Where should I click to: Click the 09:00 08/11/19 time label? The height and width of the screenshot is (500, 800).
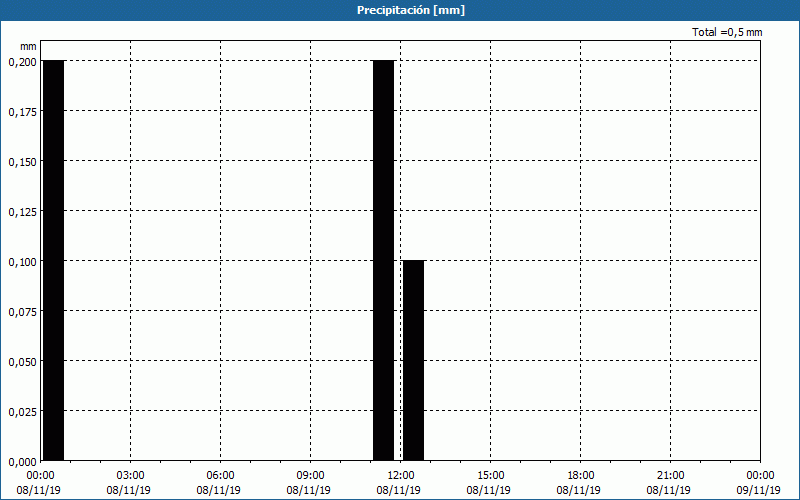[309, 483]
